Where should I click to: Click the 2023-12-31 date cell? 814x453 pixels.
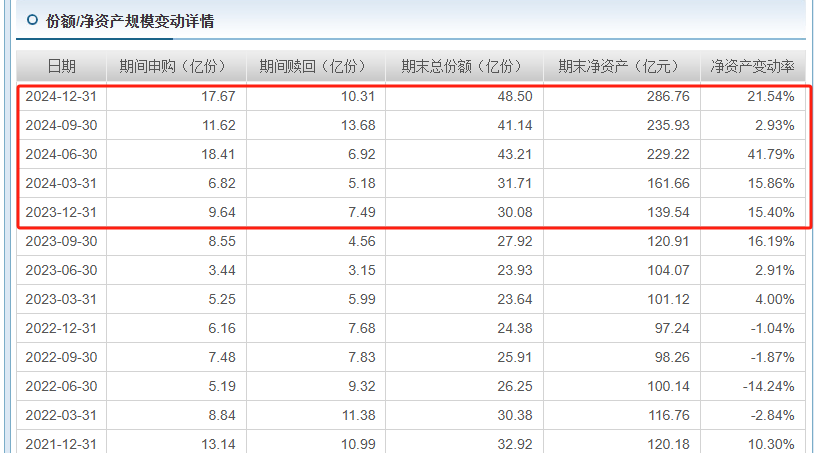62,212
